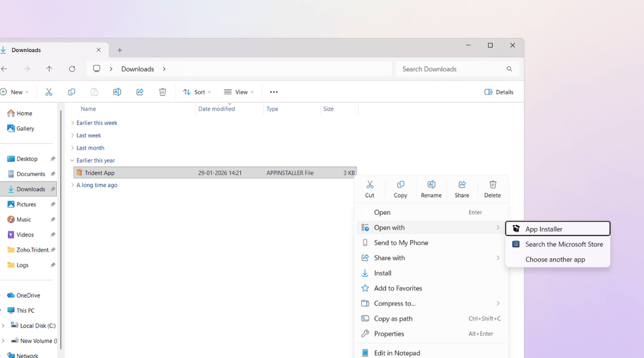Open the View dropdown
The image size is (644, 358).
(x=239, y=92)
